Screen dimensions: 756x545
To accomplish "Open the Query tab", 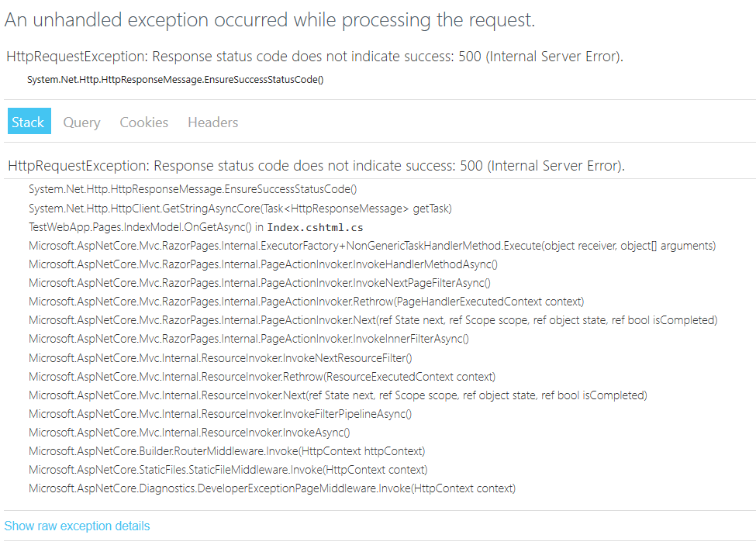I will (81, 122).
